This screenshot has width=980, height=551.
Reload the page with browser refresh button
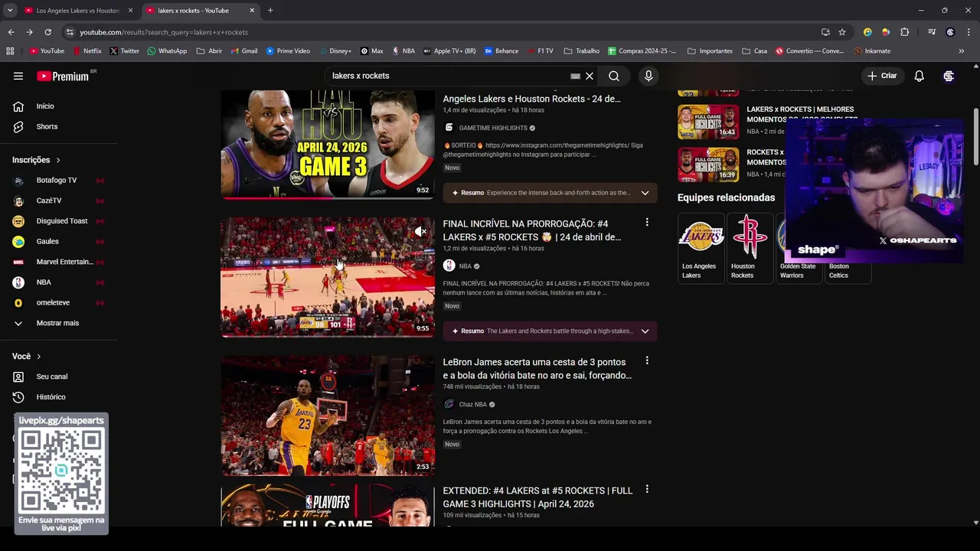click(x=47, y=32)
